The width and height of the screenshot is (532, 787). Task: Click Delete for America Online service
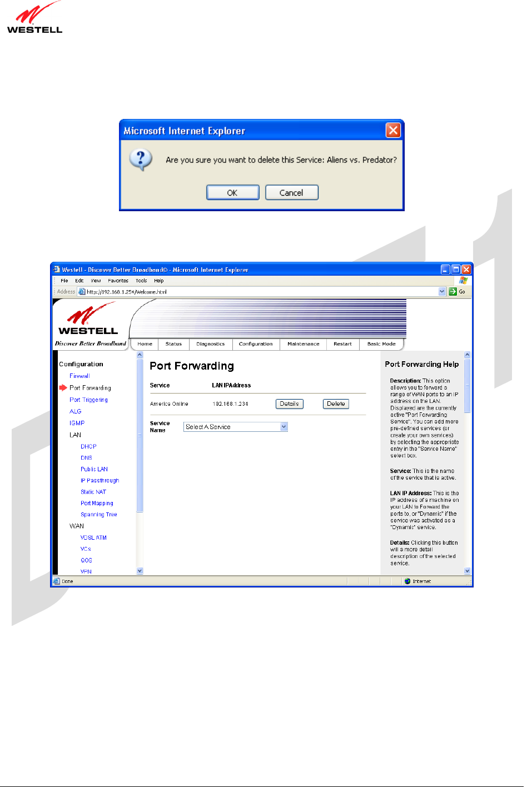click(x=336, y=404)
